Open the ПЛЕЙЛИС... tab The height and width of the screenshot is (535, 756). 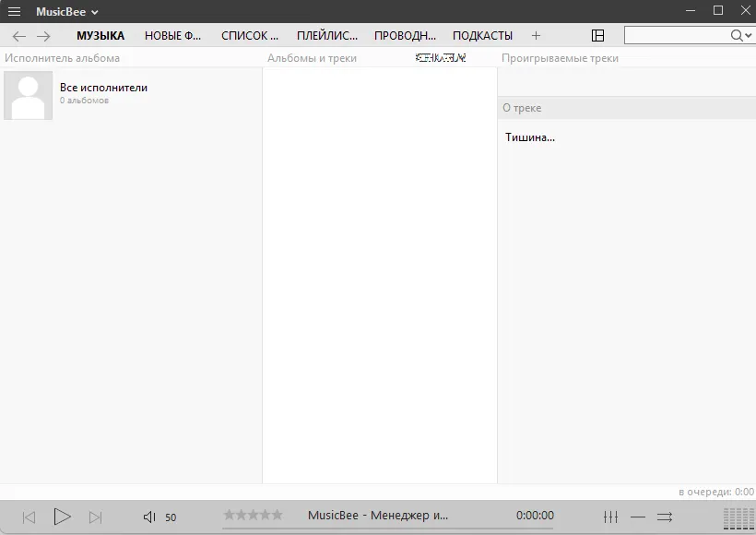click(x=326, y=36)
